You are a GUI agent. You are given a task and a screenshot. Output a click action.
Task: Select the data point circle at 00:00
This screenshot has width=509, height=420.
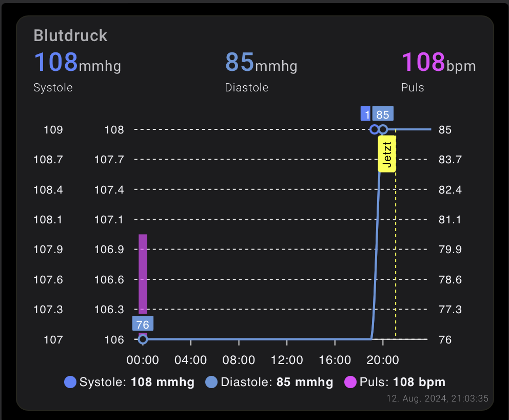point(143,339)
